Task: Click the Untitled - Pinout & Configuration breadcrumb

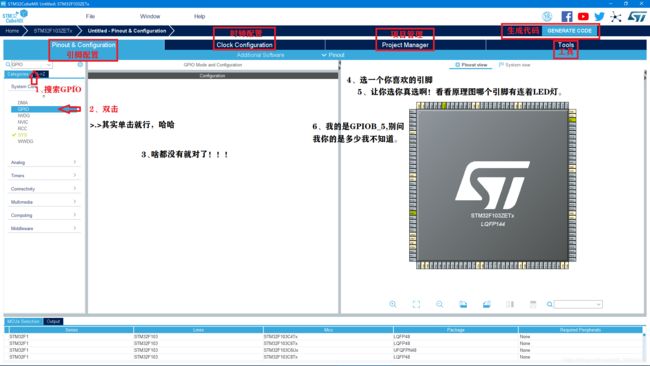Action: pos(127,31)
